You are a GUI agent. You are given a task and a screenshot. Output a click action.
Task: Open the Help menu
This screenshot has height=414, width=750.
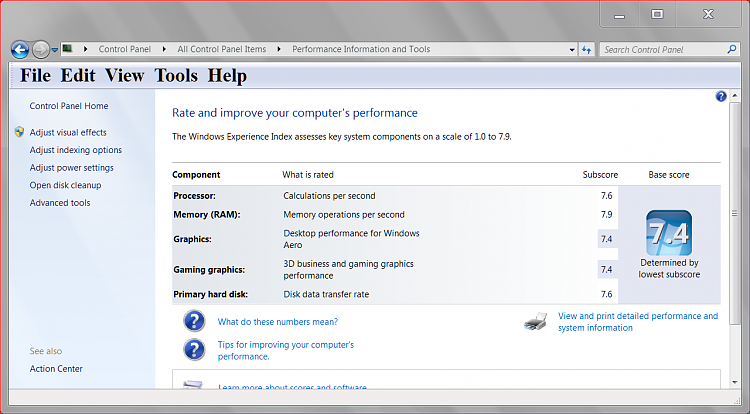coord(227,76)
